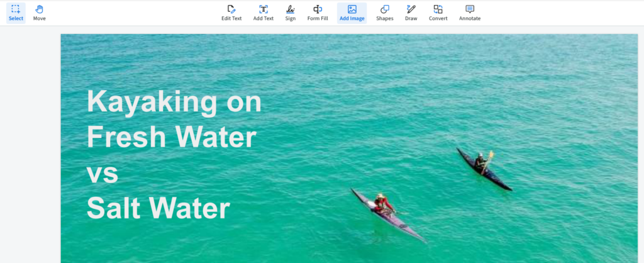Switch to the Move hand tool
Image resolution: width=644 pixels, height=263 pixels.
40,13
